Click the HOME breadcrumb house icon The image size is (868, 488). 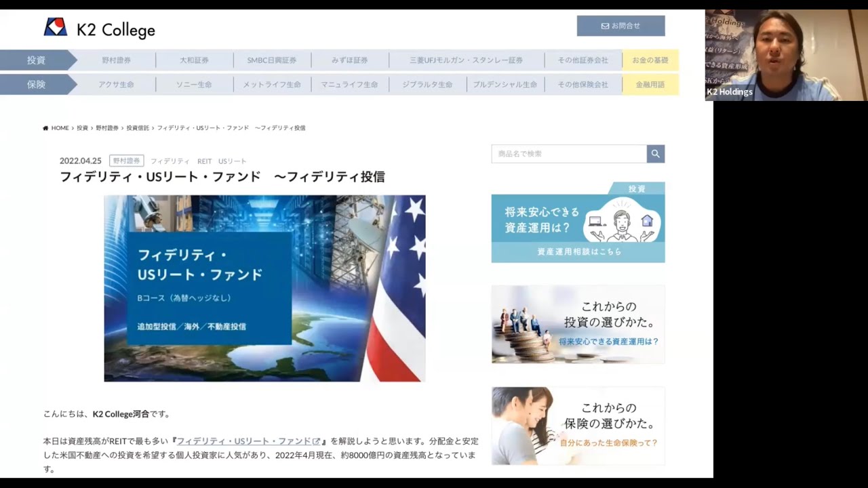(45, 128)
